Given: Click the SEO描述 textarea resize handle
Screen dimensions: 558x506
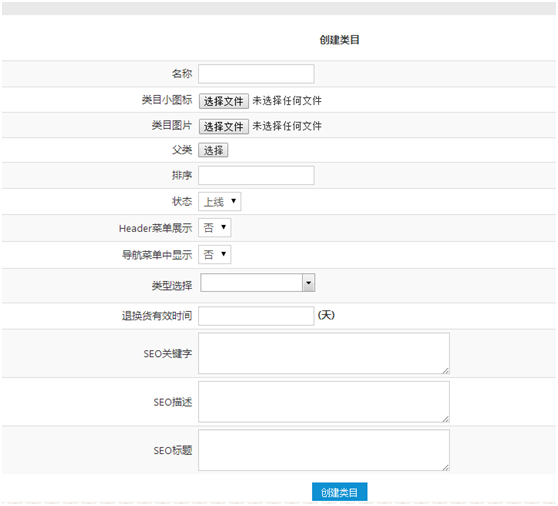Looking at the screenshot, I should click(446, 419).
